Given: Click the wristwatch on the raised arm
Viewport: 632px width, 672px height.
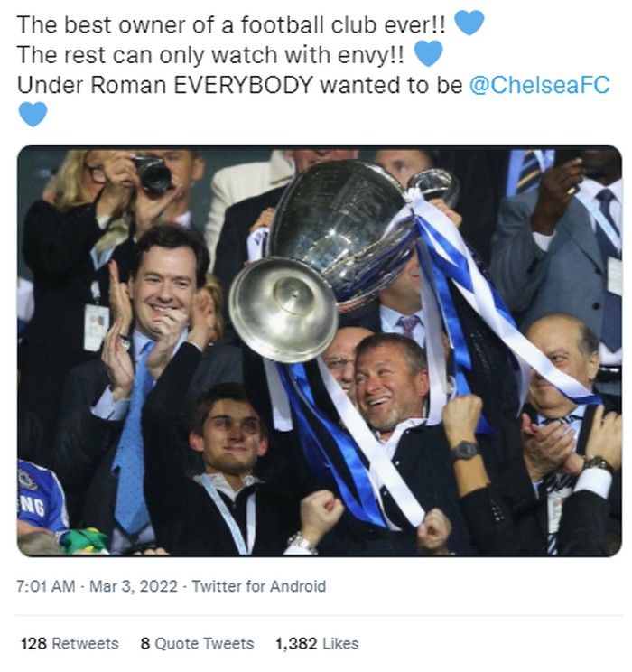Looking at the screenshot, I should 466,451.
